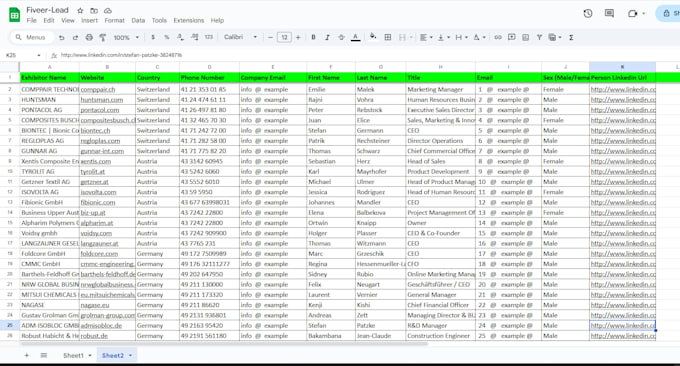This screenshot has height=366, width=680.
Task: Open the Calibri font dropdown
Action: click(241, 37)
